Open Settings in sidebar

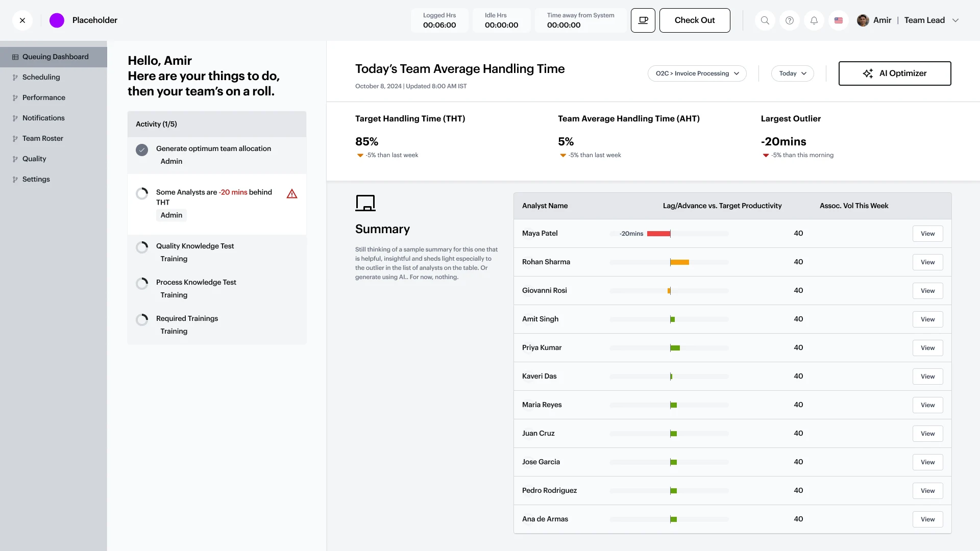pos(54,180)
